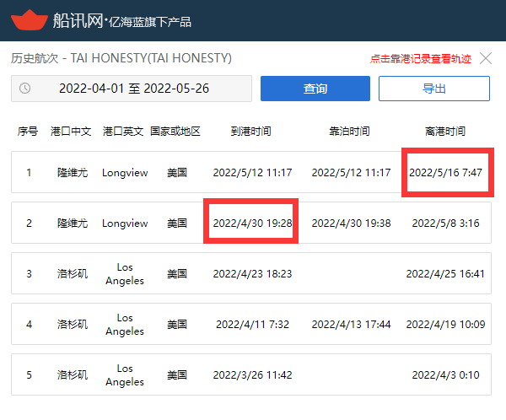Click berthing time 2022/4/30 19:38

[x=351, y=223]
